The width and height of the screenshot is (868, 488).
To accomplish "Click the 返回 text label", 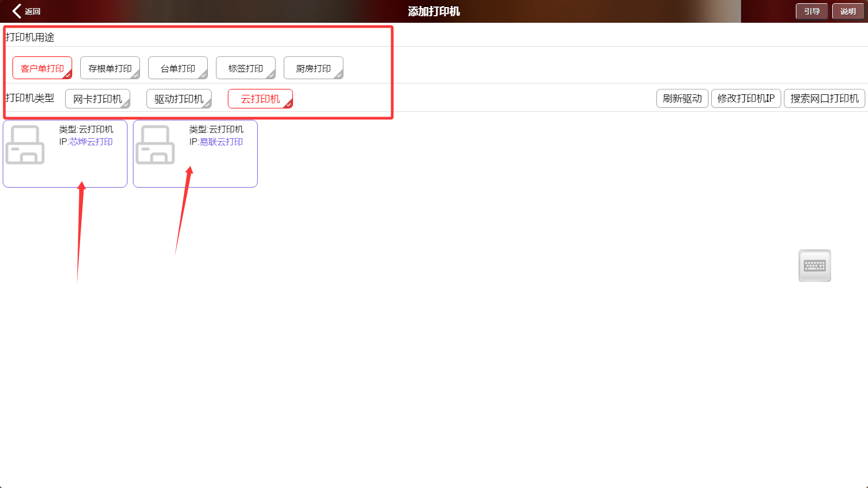I will point(33,11).
